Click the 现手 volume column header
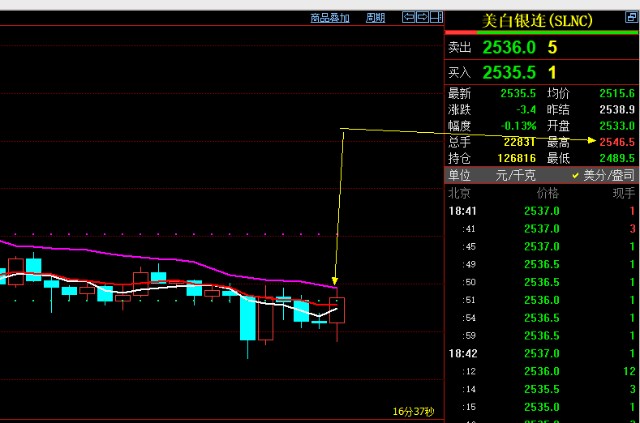 [623, 192]
